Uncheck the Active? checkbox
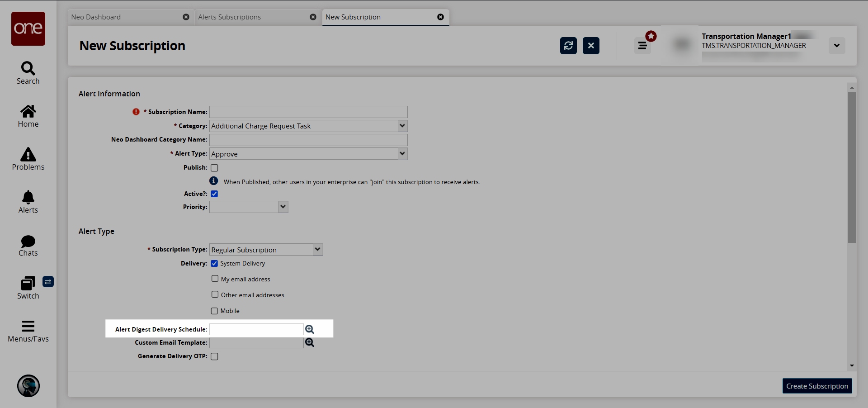 pos(214,194)
